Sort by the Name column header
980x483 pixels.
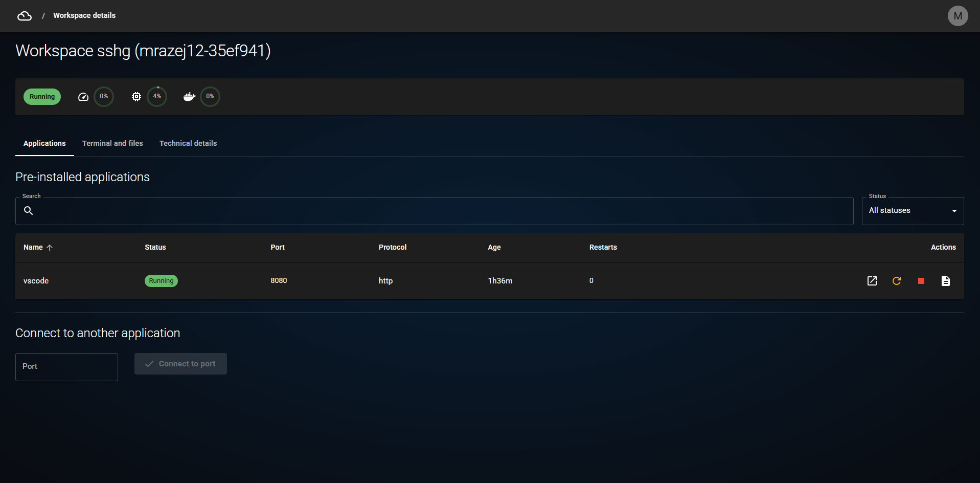33,247
